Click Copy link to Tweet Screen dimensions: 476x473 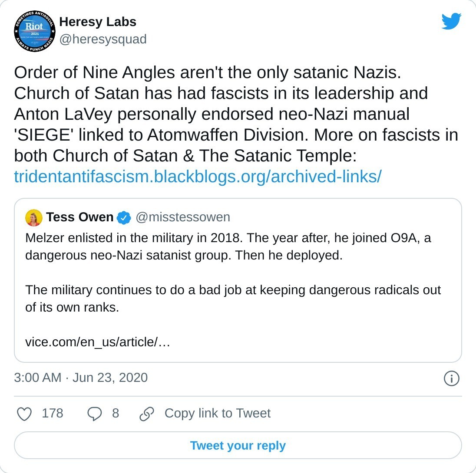[x=217, y=413]
